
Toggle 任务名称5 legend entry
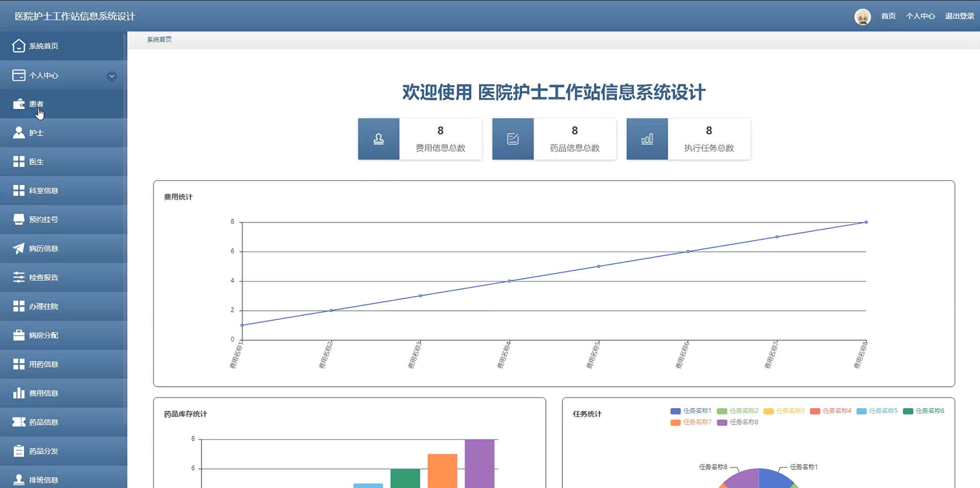point(877,411)
